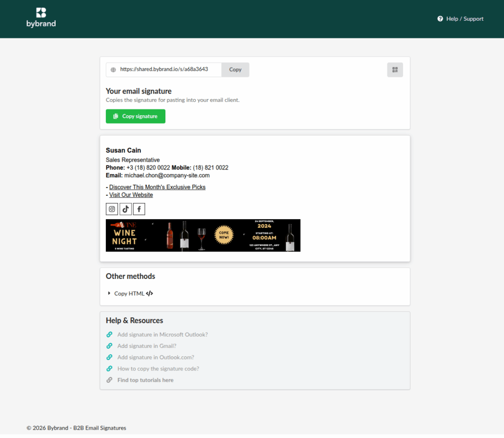Open Discover This Month's Exclusive Picks link
Image resolution: width=504 pixels, height=438 pixels.
pos(157,187)
